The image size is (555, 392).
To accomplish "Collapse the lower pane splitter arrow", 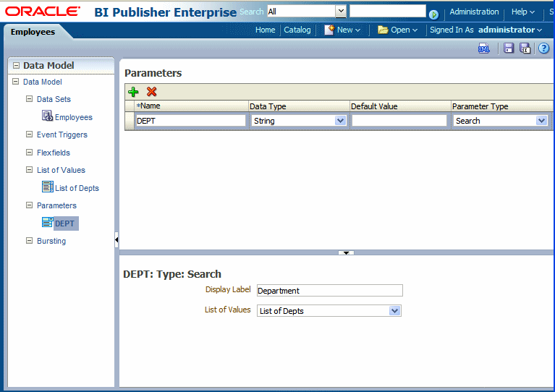I will (x=346, y=252).
